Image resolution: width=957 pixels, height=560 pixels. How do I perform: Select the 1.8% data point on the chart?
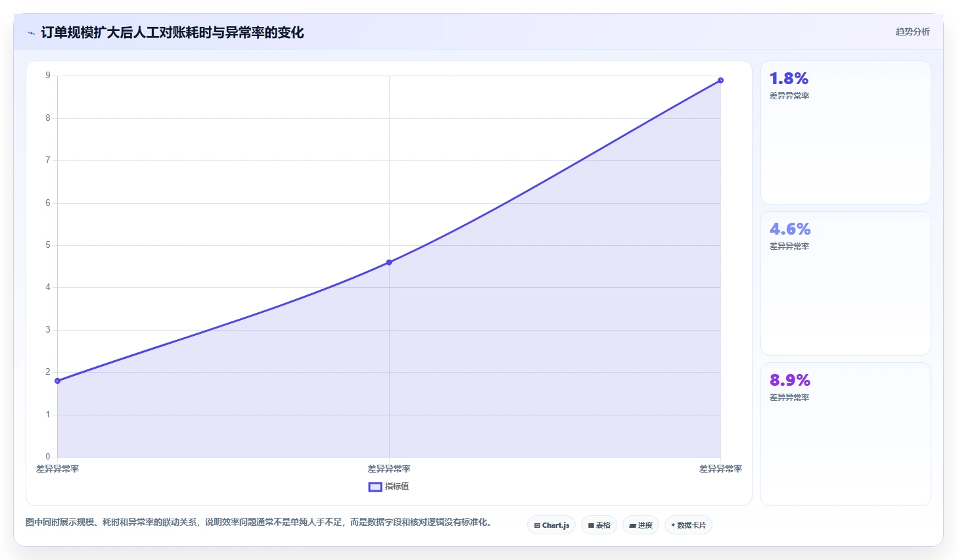[x=58, y=381]
